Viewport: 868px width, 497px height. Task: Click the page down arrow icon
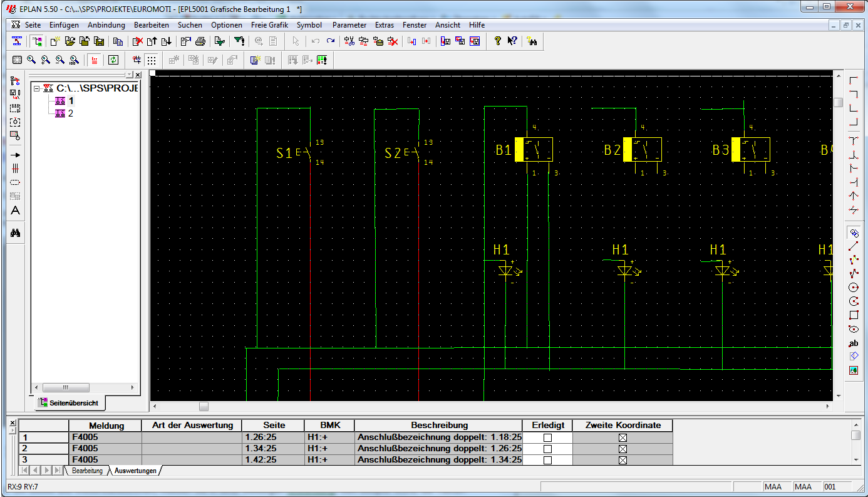[x=166, y=41]
